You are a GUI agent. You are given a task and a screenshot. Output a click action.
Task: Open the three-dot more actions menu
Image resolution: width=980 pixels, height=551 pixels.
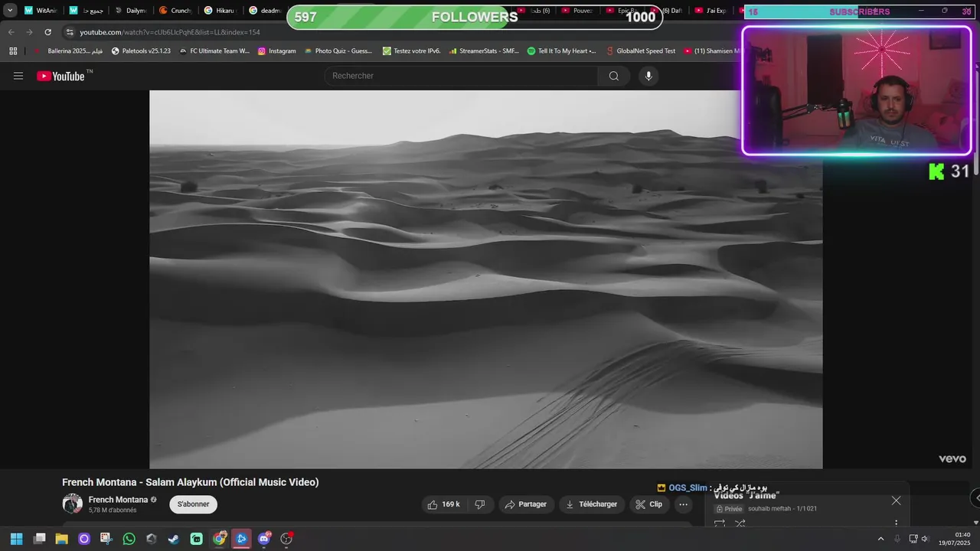[x=683, y=504]
